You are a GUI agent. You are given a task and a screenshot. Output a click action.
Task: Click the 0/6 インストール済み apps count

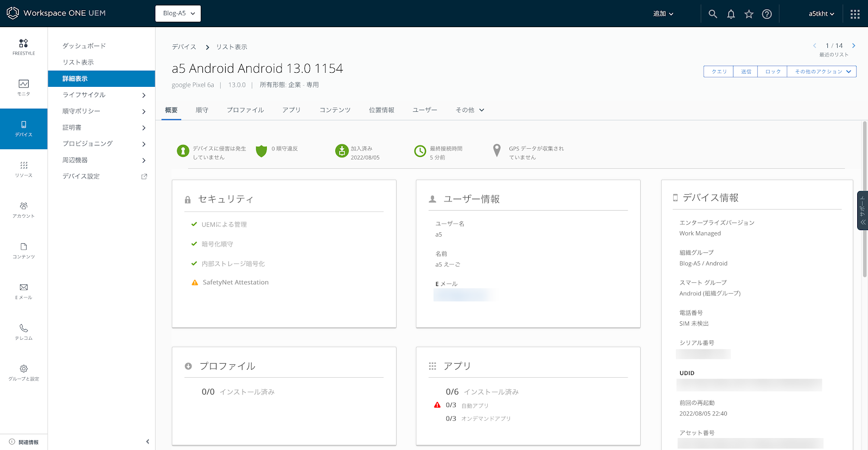pyautogui.click(x=482, y=392)
